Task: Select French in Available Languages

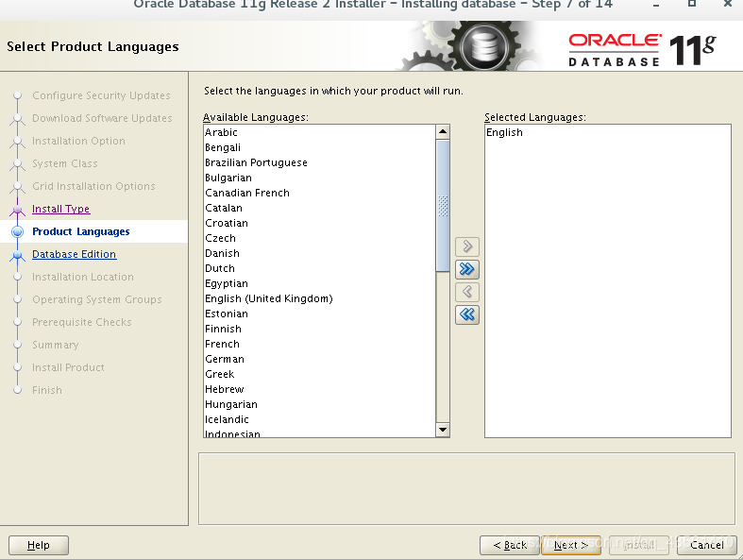Action: [x=319, y=345]
